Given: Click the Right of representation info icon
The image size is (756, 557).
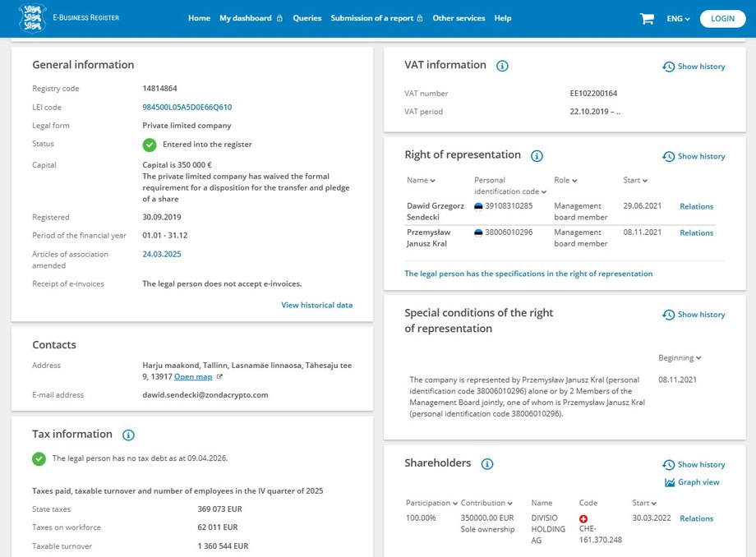Looking at the screenshot, I should click(537, 156).
